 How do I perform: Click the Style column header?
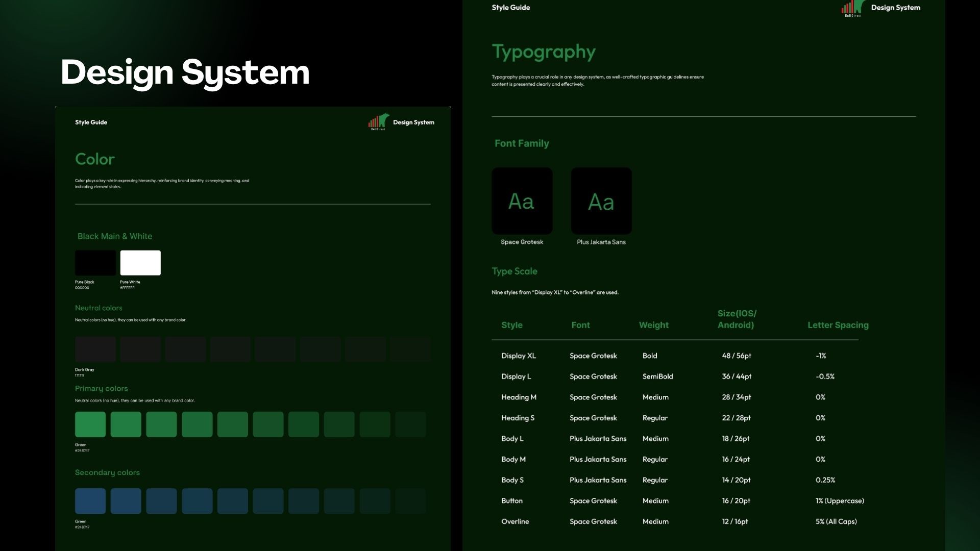pos(511,325)
